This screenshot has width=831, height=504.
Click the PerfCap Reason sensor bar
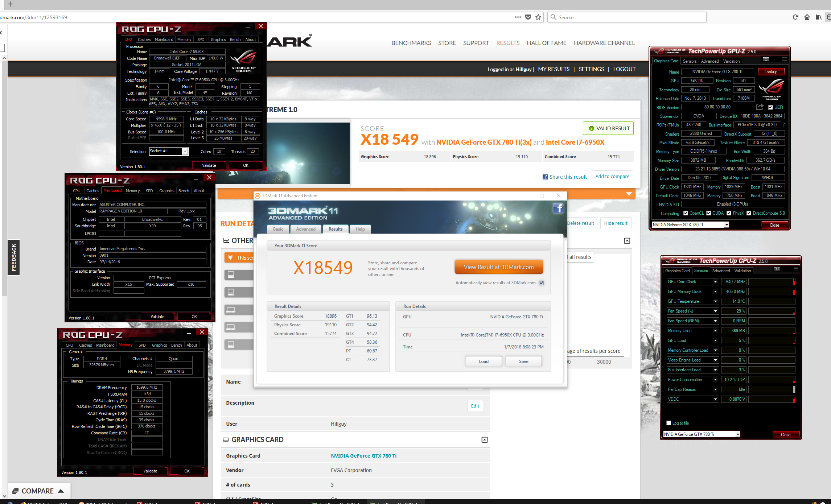(772, 389)
